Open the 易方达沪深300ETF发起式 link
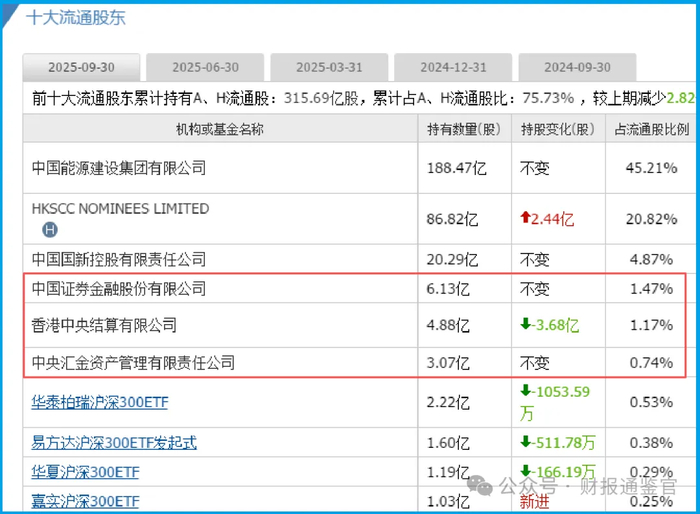 [x=114, y=443]
